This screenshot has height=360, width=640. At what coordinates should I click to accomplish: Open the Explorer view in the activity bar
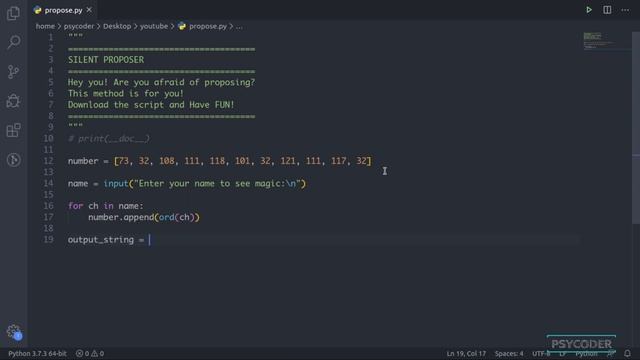13,13
